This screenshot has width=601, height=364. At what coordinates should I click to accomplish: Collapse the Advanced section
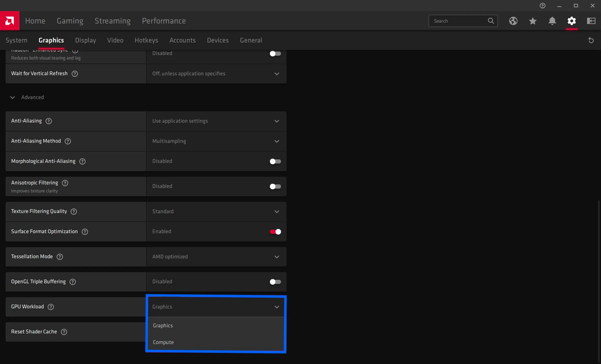(x=13, y=97)
